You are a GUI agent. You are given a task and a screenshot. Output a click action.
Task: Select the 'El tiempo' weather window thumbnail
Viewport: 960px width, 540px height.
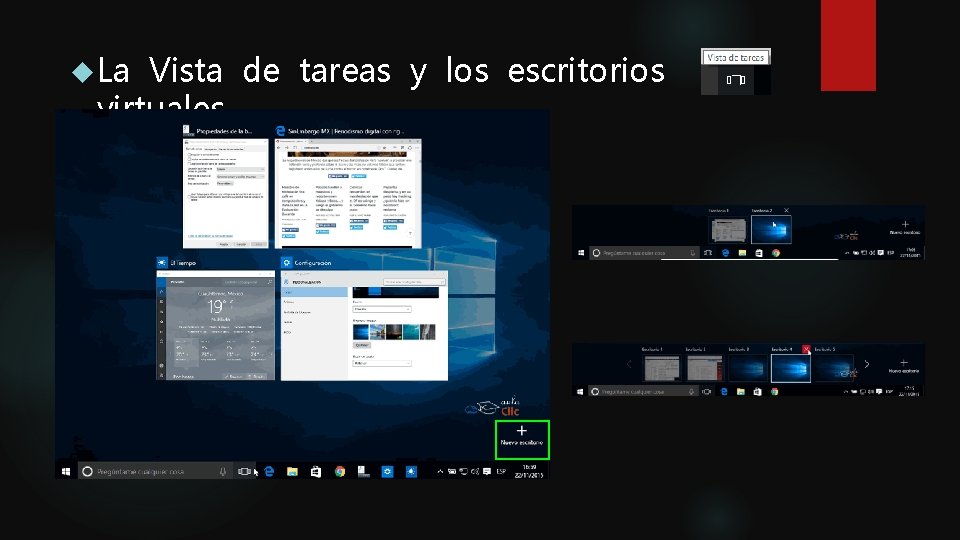pos(216,326)
